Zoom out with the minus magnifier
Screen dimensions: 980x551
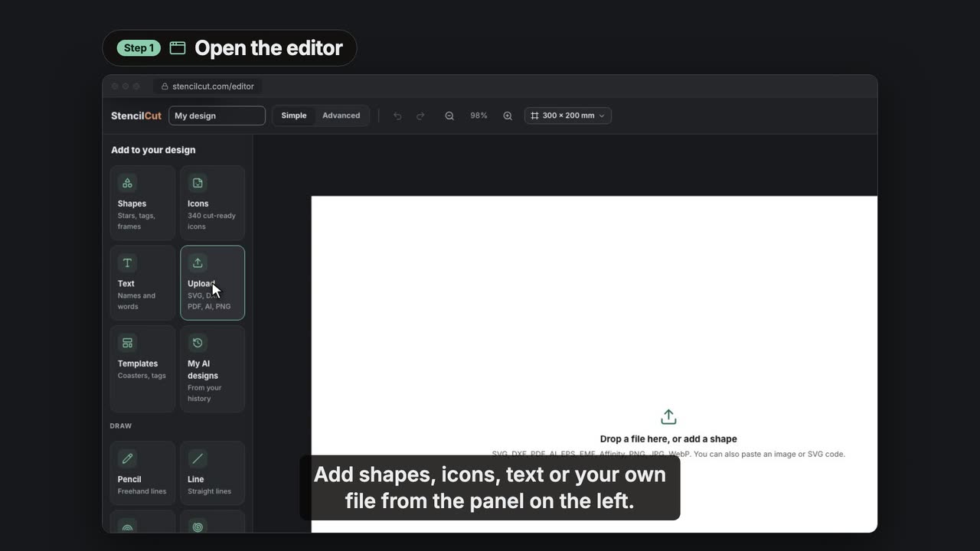click(449, 116)
